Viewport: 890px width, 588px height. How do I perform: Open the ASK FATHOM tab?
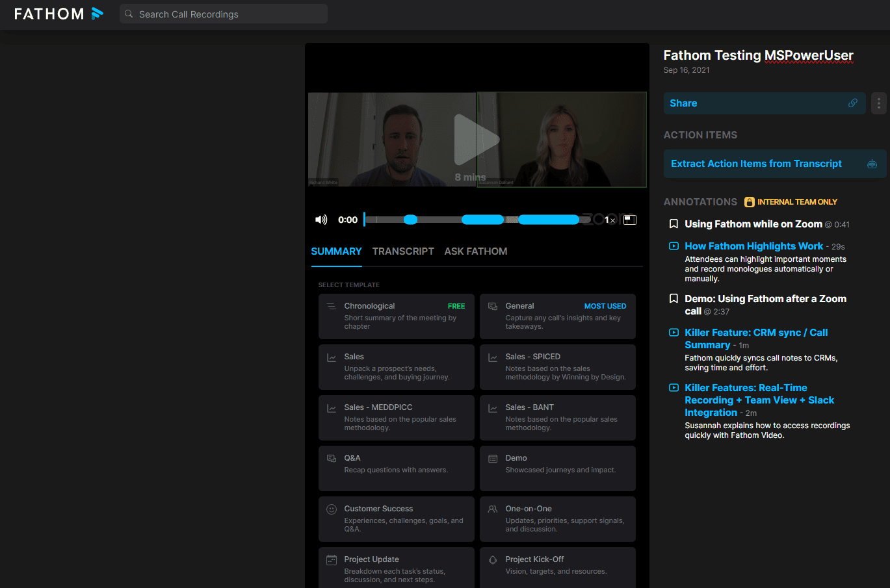[x=475, y=251]
